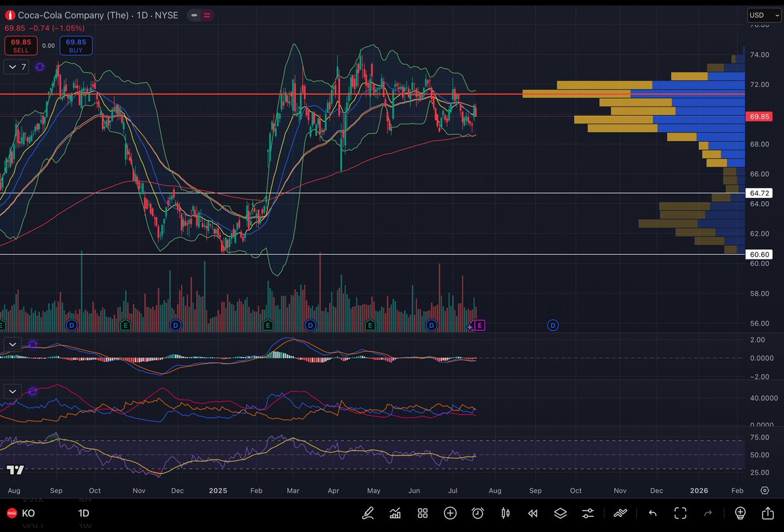This screenshot has height=532, width=784.
Task: Tap the price change -0.74 (-1.05%) text
Action: click(x=56, y=29)
